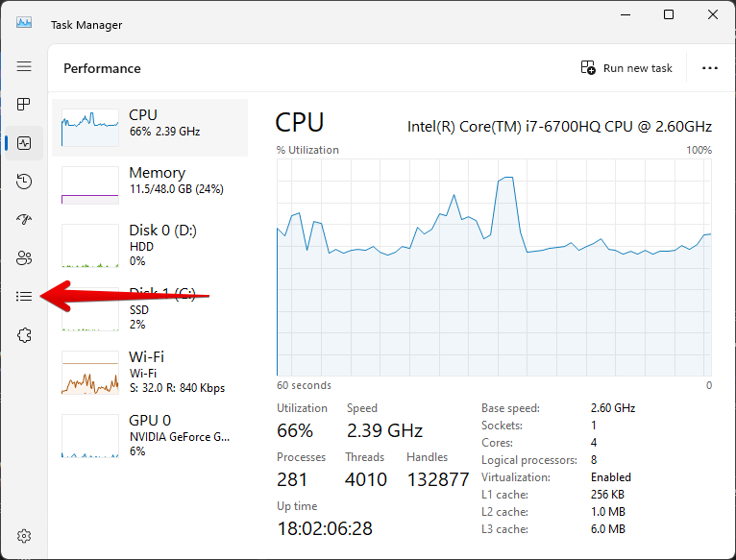Open the three-dots more options menu
The width and height of the screenshot is (736, 560).
point(710,68)
